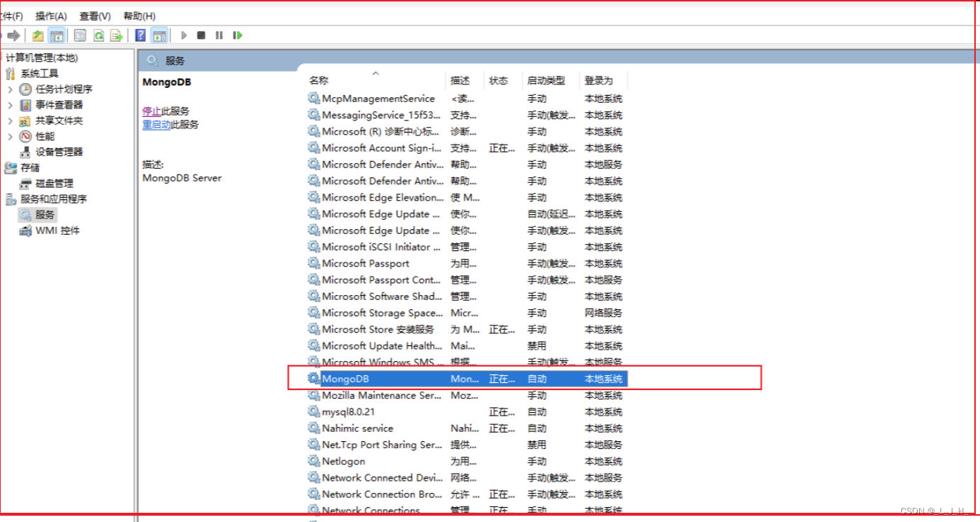Open the 操作(A) menu
Viewport: 980px width, 522px height.
coord(51,16)
